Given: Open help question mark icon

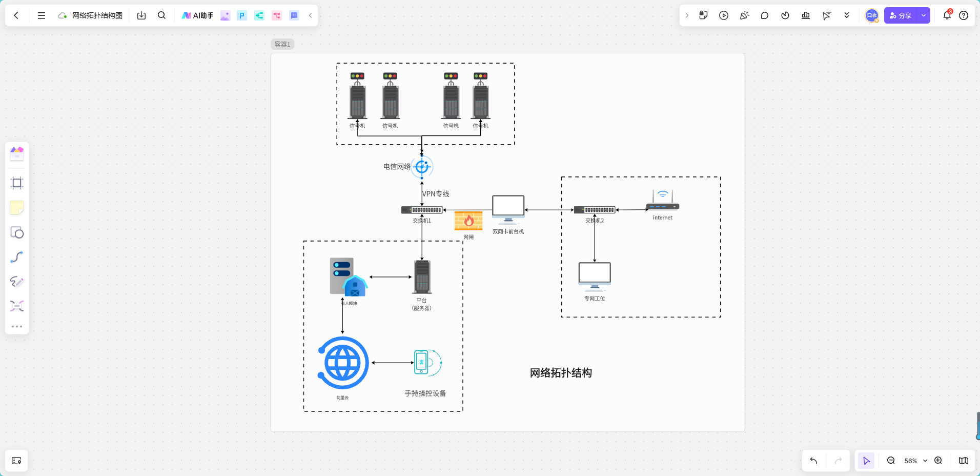Looking at the screenshot, I should 964,15.
